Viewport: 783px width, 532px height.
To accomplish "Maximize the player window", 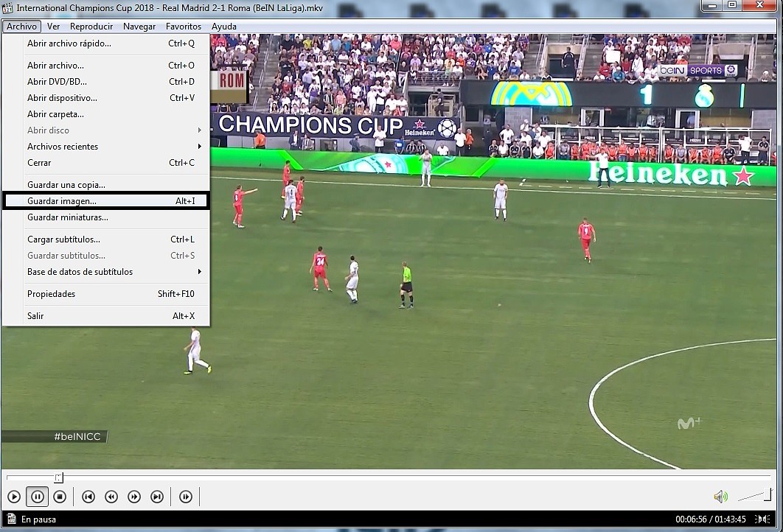I will pyautogui.click(x=732, y=5).
